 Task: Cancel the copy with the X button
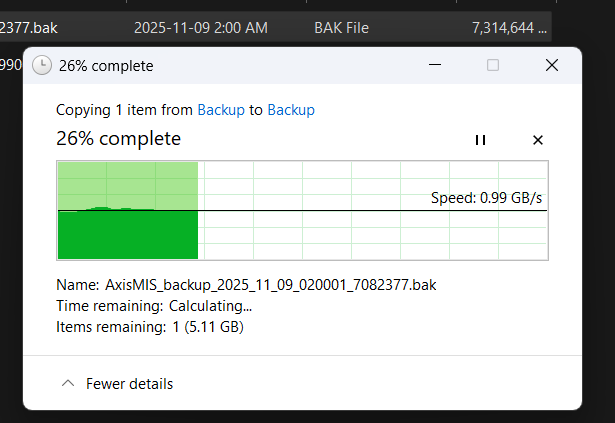click(x=537, y=140)
